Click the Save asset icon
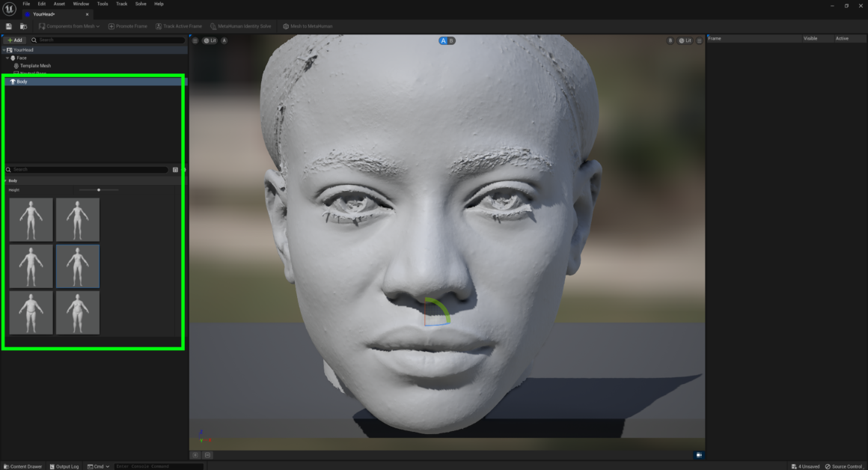The image size is (868, 470). click(x=8, y=26)
